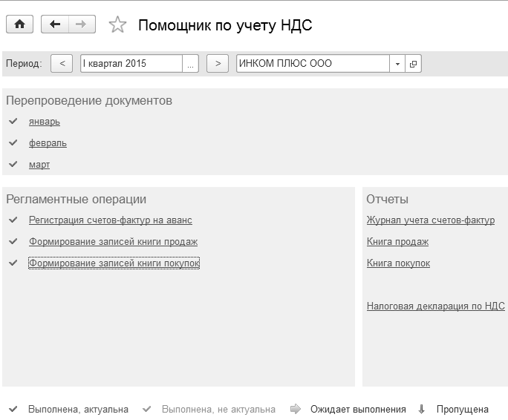
Task: Open period selection with ellipsis button
Action: pos(190,64)
